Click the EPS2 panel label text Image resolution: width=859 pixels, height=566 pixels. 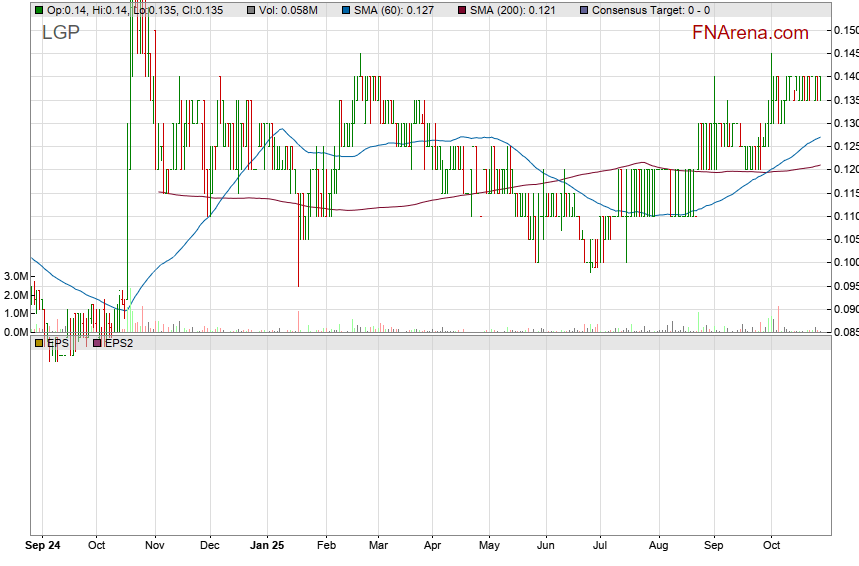click(118, 343)
